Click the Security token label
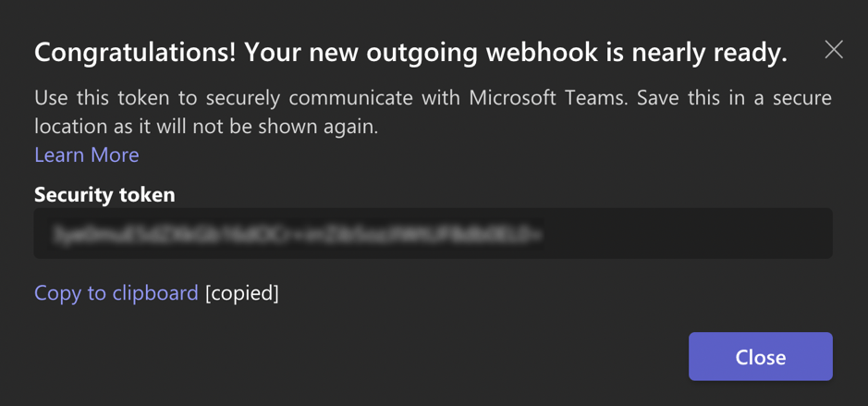 104,195
